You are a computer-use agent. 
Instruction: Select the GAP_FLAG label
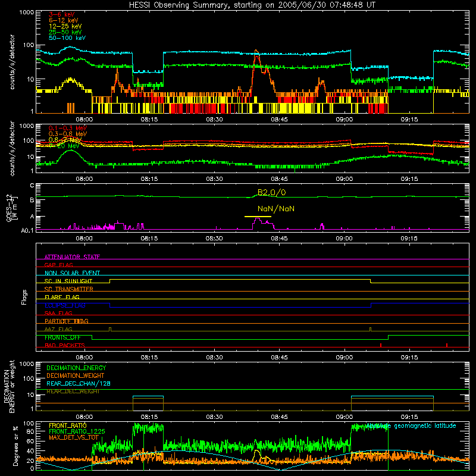pyautogui.click(x=58, y=265)
